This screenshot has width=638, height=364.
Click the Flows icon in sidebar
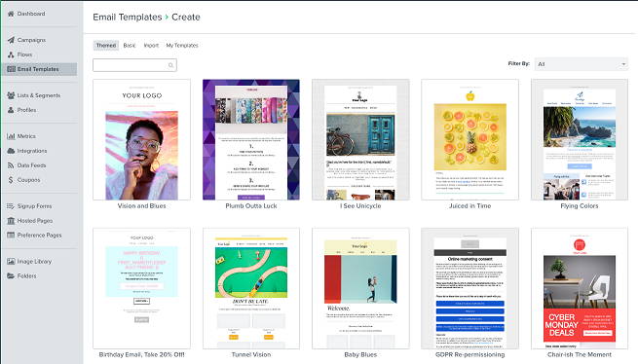[x=11, y=55]
